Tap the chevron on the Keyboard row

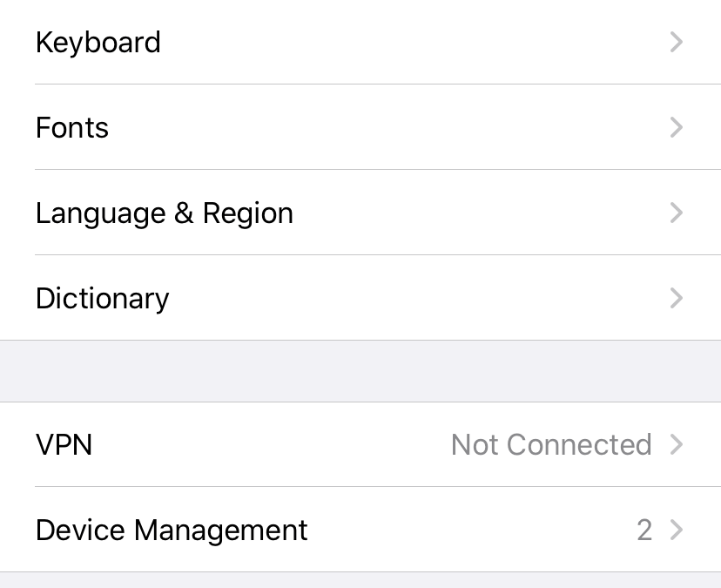pos(677,43)
